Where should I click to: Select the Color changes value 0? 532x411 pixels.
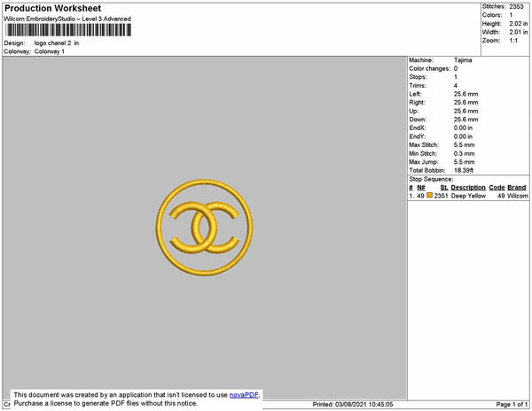pos(456,68)
